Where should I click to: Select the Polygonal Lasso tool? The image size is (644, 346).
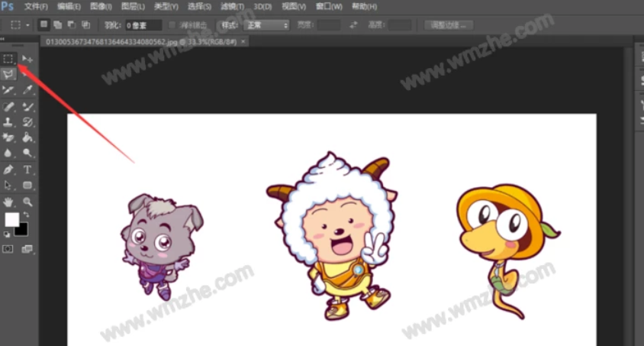point(8,74)
